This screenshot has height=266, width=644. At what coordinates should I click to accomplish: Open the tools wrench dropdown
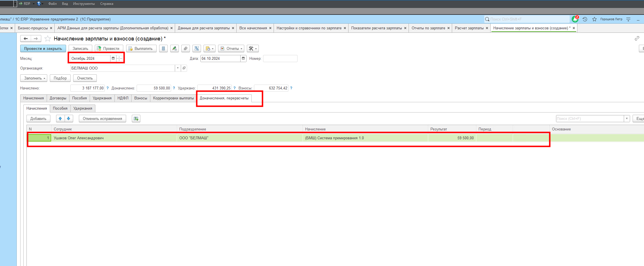tap(253, 49)
